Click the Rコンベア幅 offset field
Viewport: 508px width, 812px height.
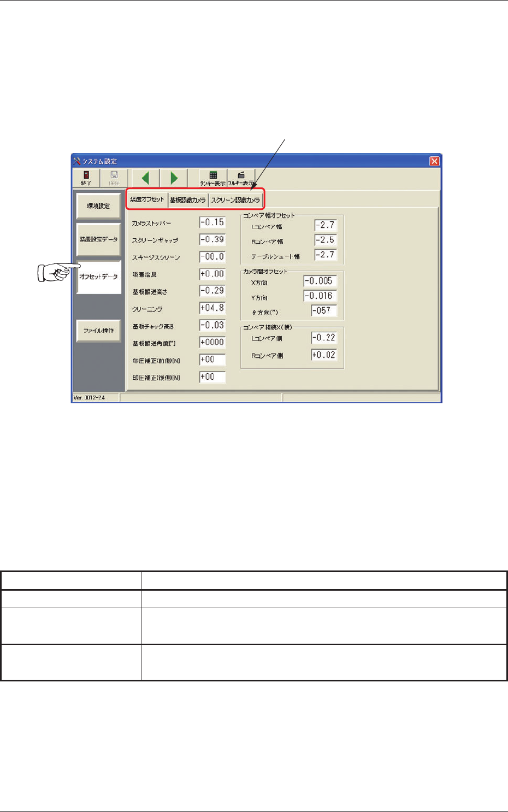coord(326,240)
